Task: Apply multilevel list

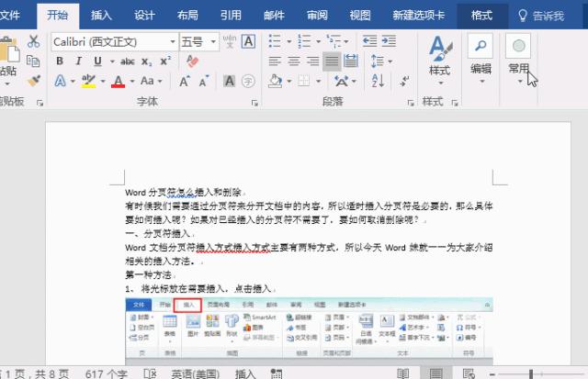Action: coord(334,40)
